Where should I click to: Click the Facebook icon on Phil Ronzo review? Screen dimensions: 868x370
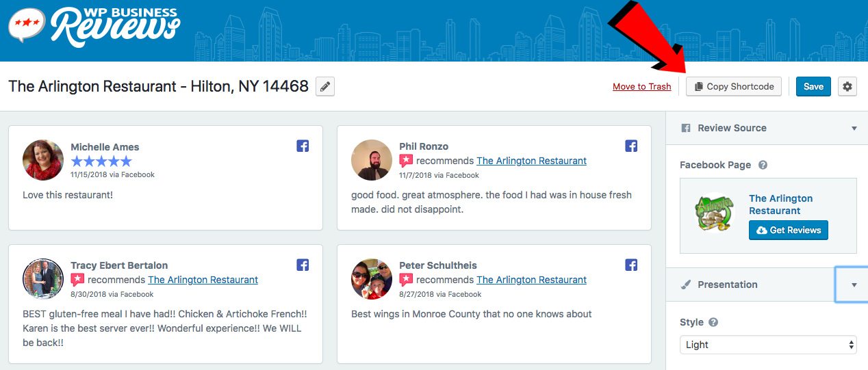click(631, 146)
